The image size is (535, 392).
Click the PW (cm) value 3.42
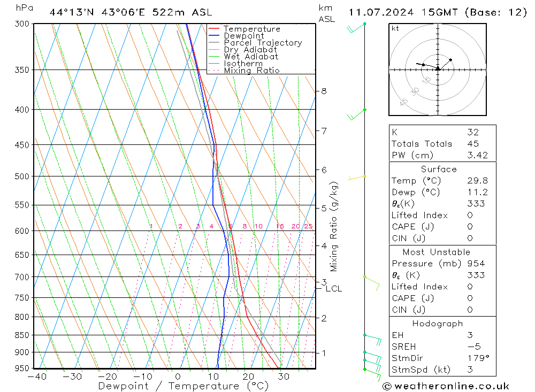tap(478, 155)
